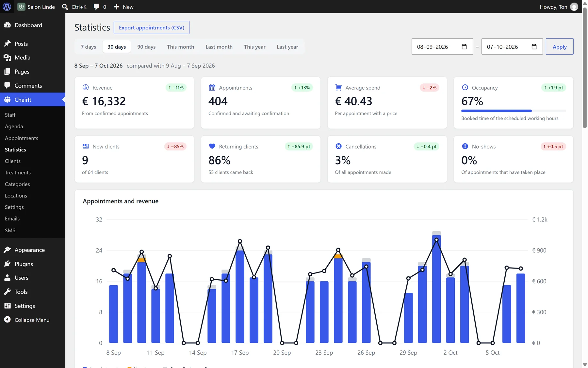Click the Media library icon
Image resolution: width=588 pixels, height=368 pixels.
(7, 58)
